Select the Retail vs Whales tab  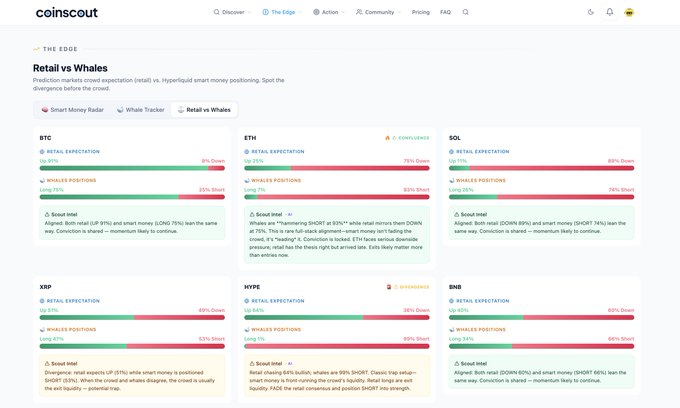tap(204, 110)
